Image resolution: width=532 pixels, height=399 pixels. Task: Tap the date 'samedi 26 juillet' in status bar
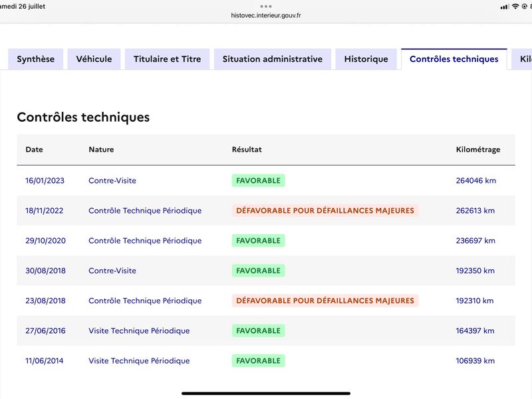23,7
